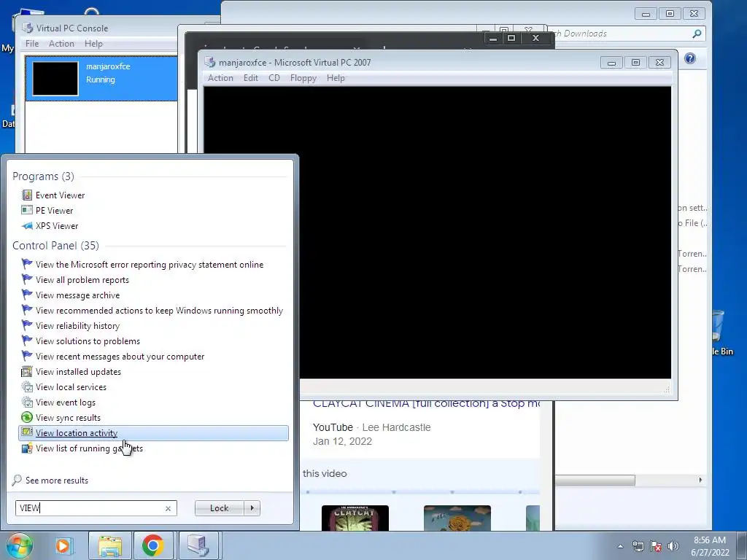Click the Explorer search magnifier icon
Viewport: 747px width, 560px height.
click(697, 34)
